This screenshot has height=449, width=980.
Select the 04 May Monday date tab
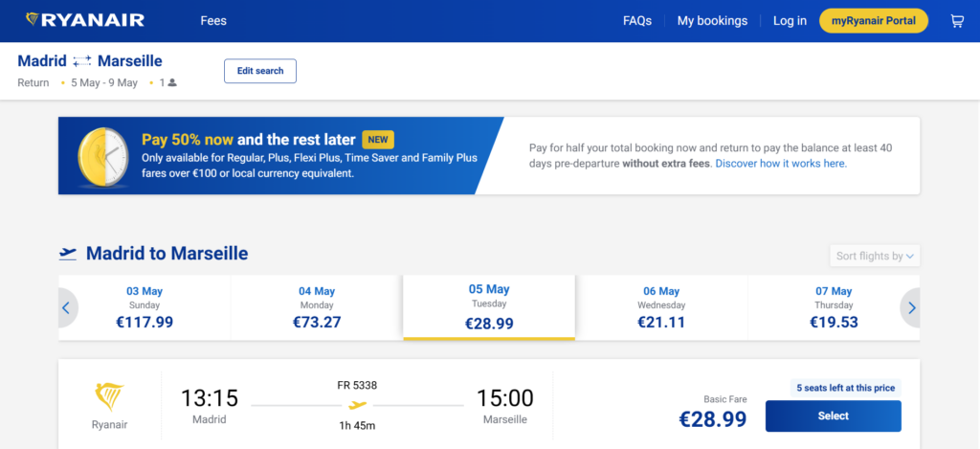click(x=317, y=307)
